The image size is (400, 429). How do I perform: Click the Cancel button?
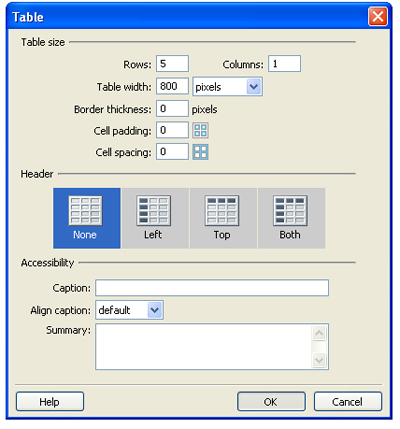point(348,402)
